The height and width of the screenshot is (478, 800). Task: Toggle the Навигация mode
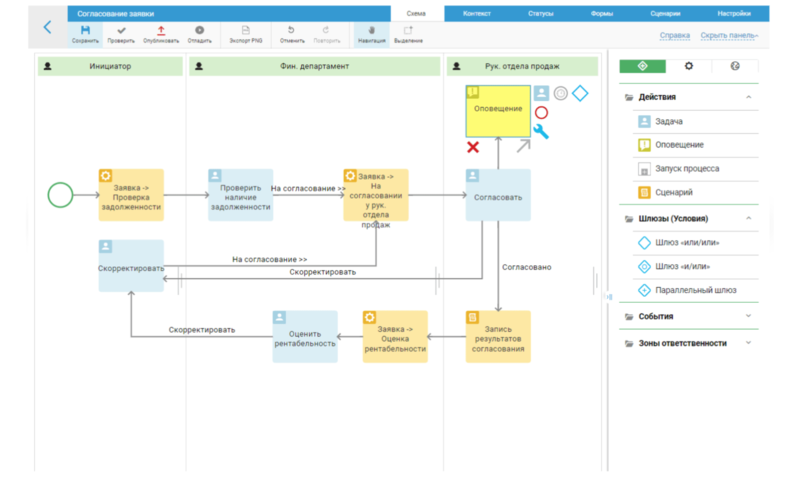click(371, 32)
